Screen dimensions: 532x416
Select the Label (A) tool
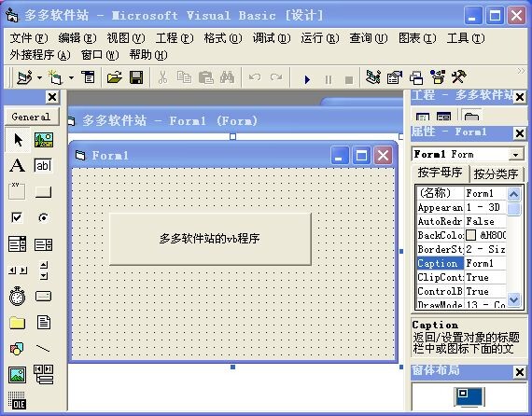(17, 165)
